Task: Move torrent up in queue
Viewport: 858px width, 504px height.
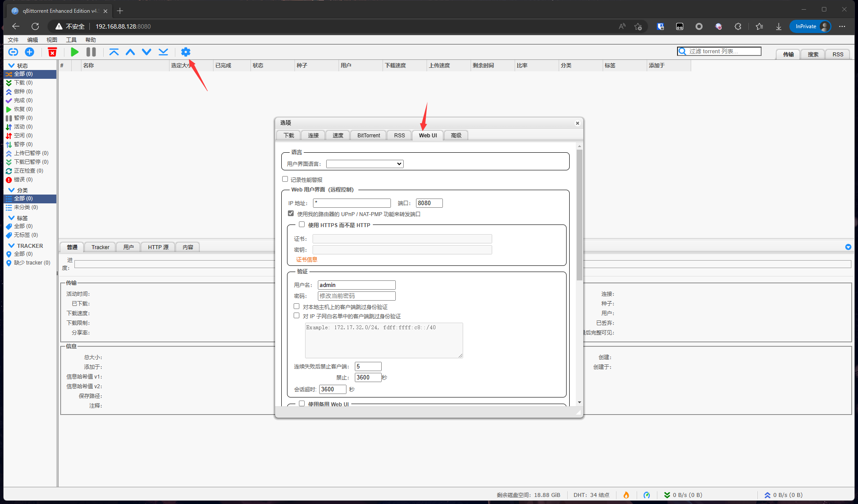Action: (130, 52)
